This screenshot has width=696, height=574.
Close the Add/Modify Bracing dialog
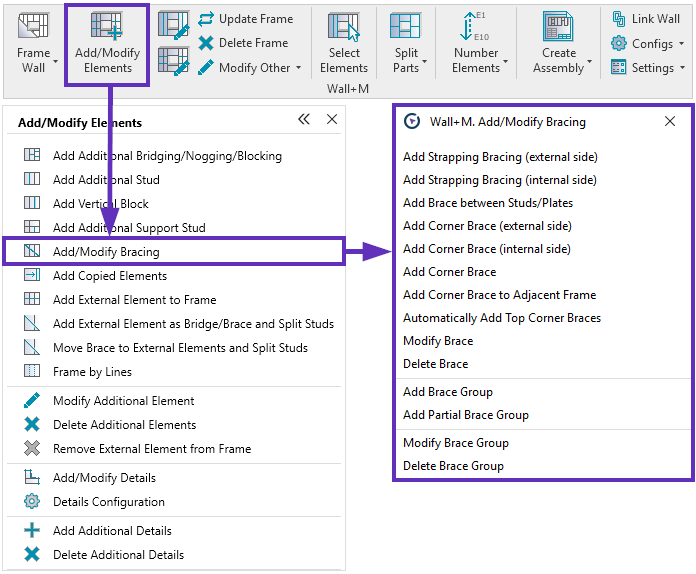(670, 121)
